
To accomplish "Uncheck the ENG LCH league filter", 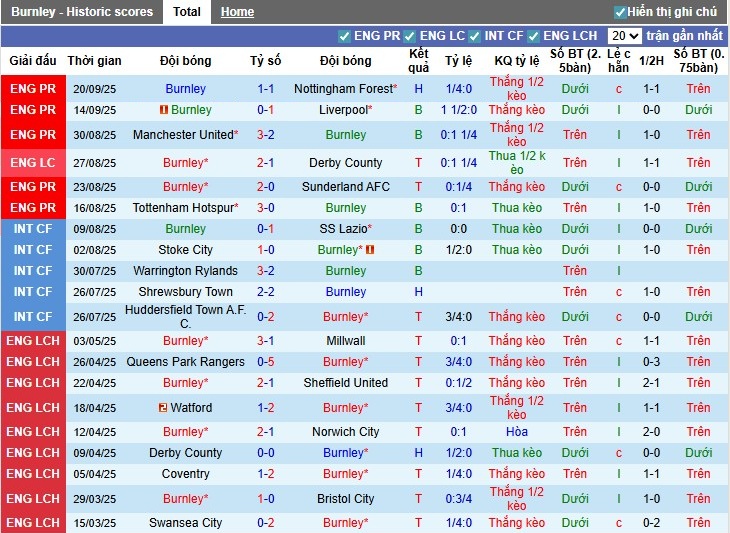I will 534,36.
